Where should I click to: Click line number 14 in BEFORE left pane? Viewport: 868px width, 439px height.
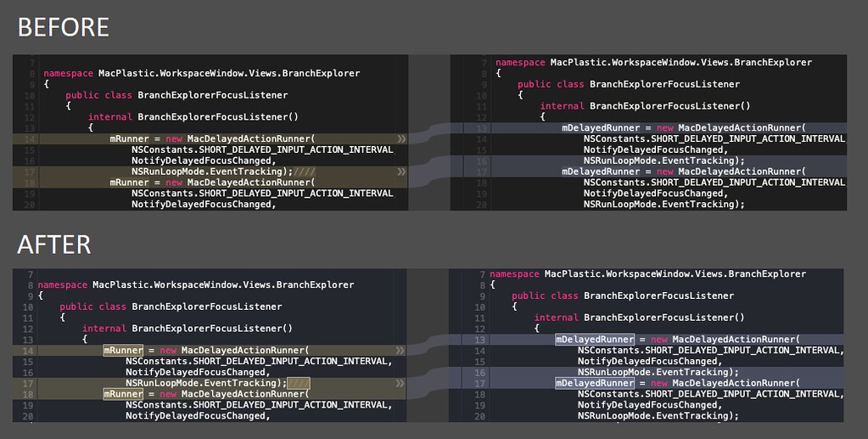click(30, 138)
